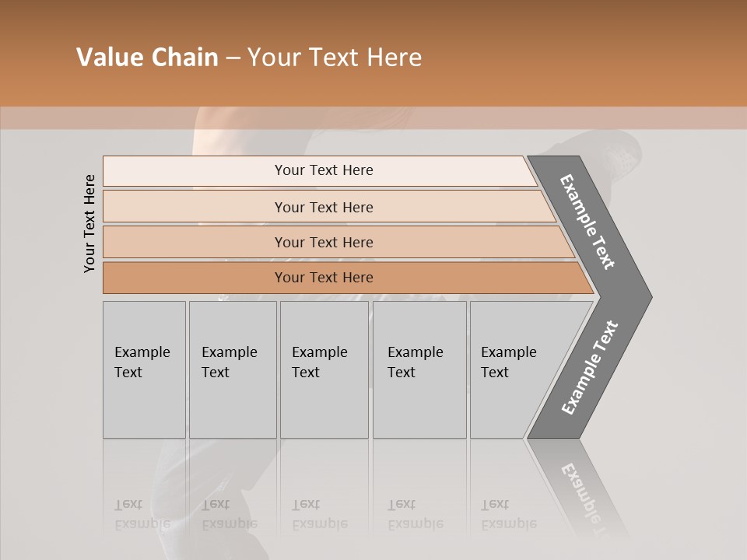Click the top bar's Your Text Here text
Screen dimensions: 747x560
point(324,170)
